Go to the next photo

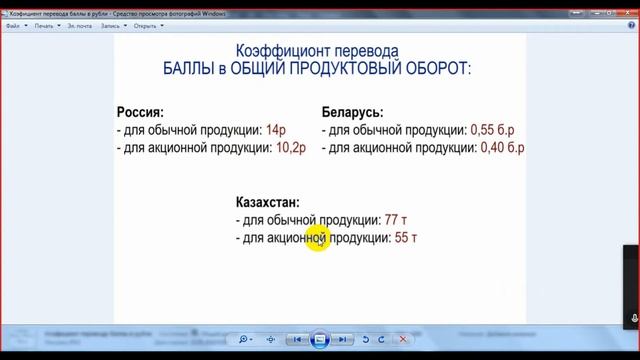(342, 339)
